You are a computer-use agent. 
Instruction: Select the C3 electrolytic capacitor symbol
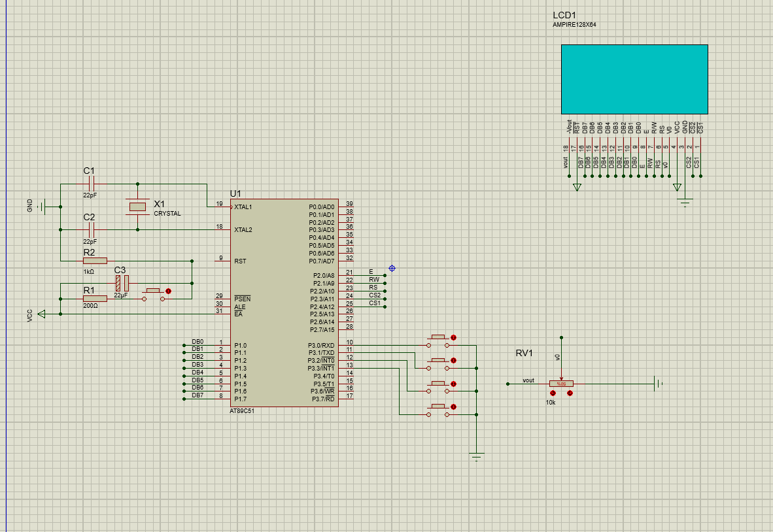[x=122, y=283]
